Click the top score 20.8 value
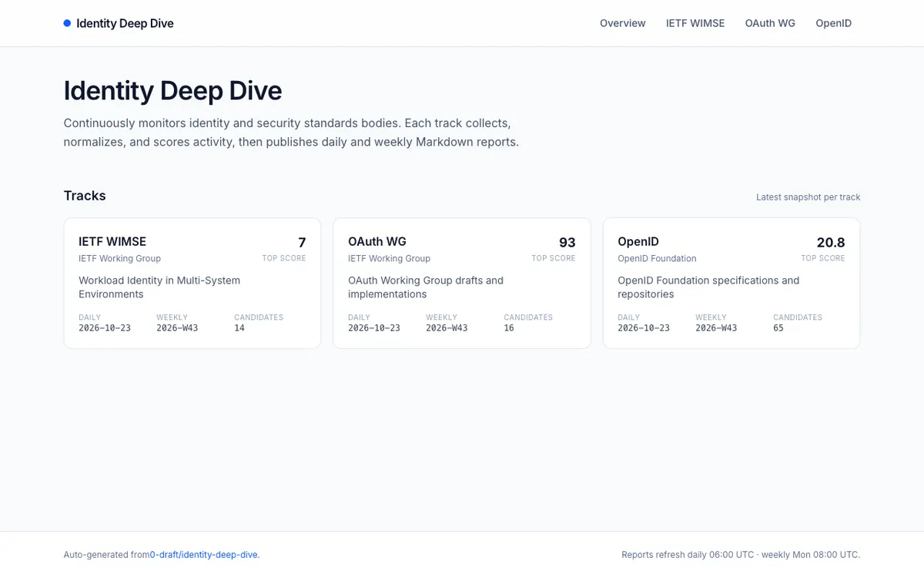Screen dimensions: 924x578 (x=831, y=242)
